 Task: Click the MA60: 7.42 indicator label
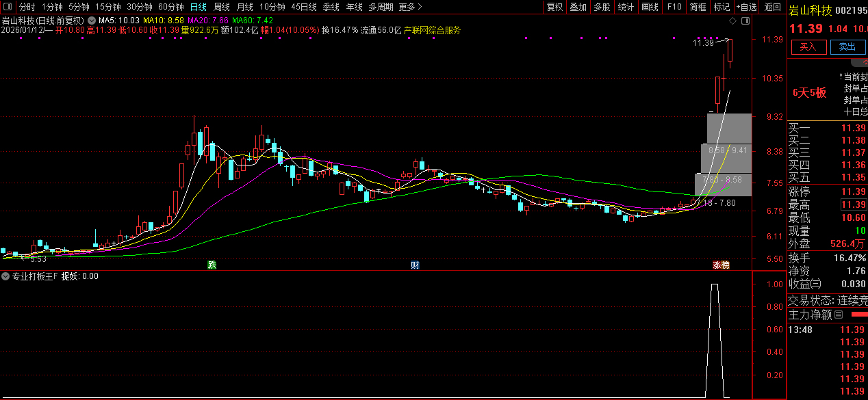pos(253,21)
